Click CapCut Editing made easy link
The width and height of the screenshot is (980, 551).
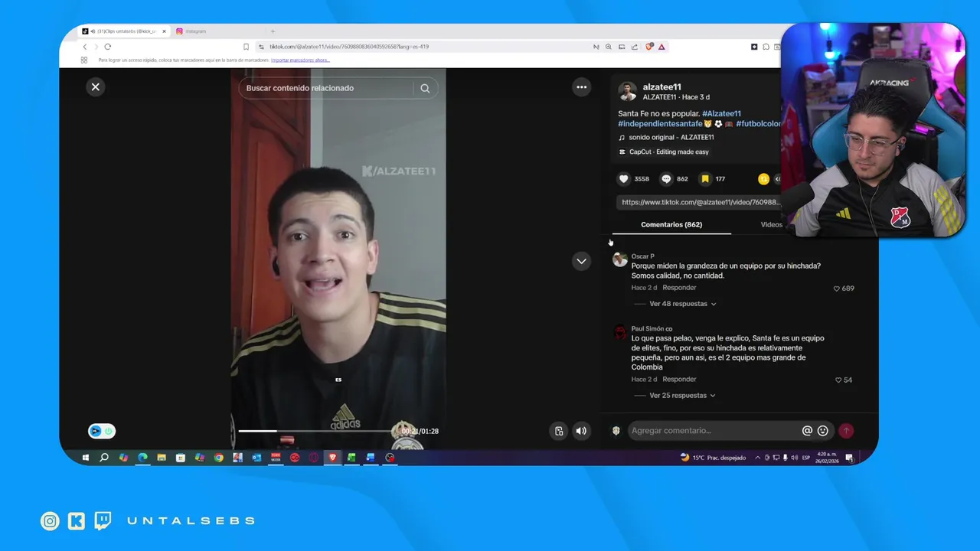(664, 152)
